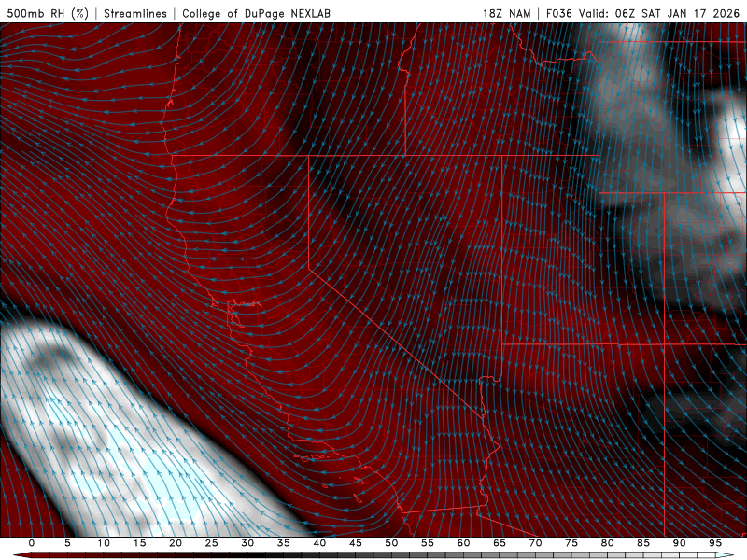
Task: Click the '50' value on the colorbar scale
Action: tap(391, 543)
